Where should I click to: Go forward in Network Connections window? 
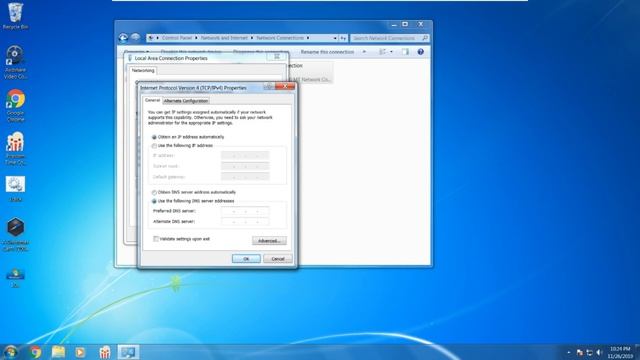click(136, 38)
